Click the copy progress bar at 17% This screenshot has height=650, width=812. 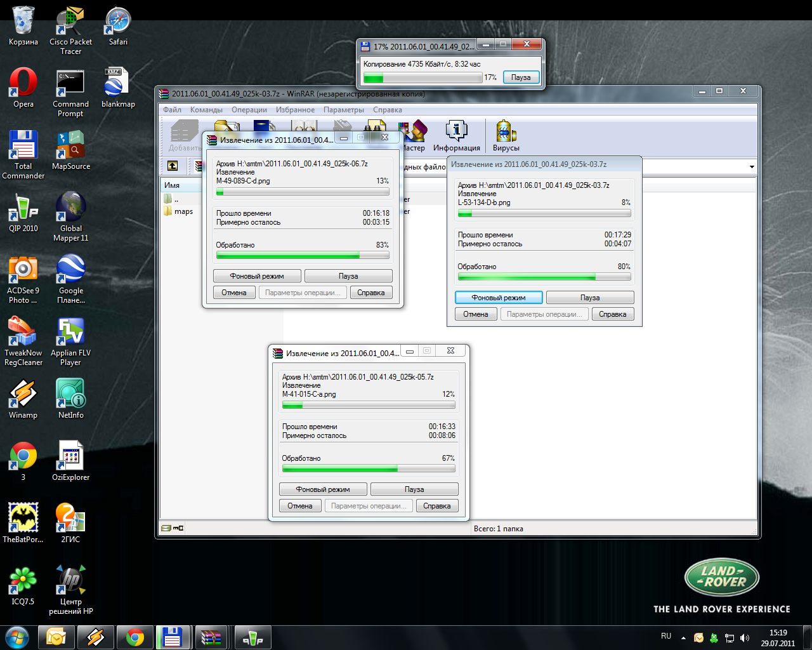(x=422, y=78)
